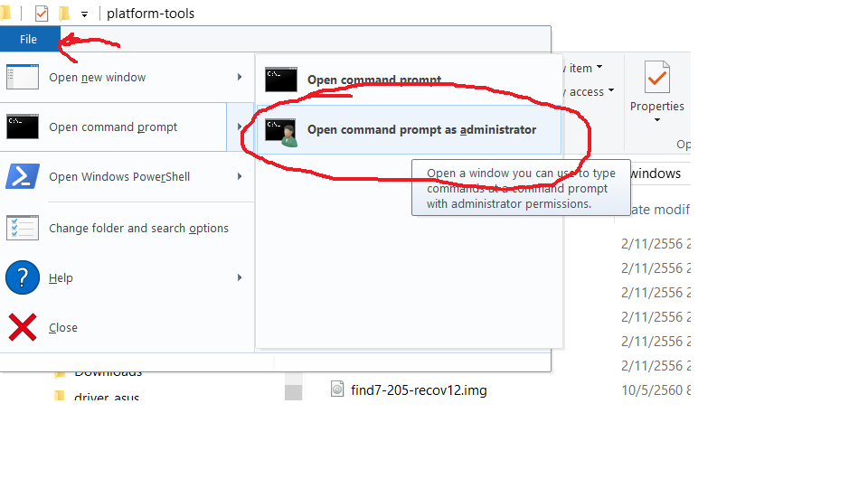The width and height of the screenshot is (868, 488).
Task: Click the Windows PowerShell icon
Action: [x=22, y=176]
